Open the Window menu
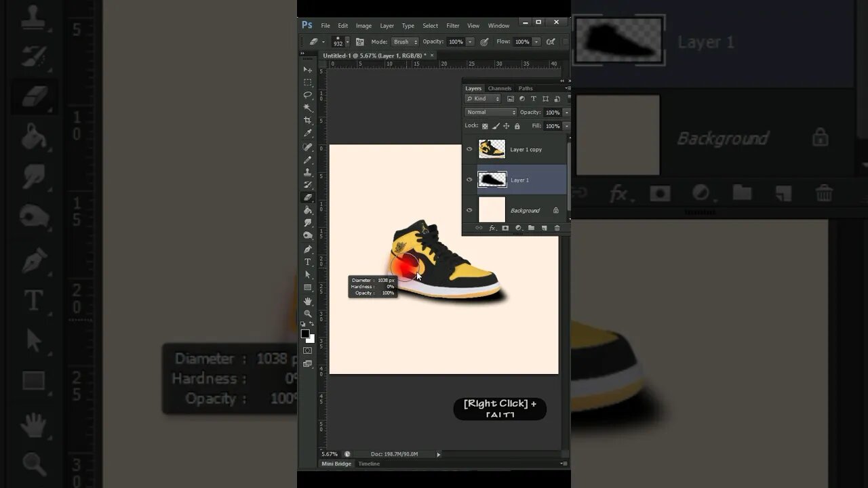Image resolution: width=868 pixels, height=488 pixels. pos(498,26)
